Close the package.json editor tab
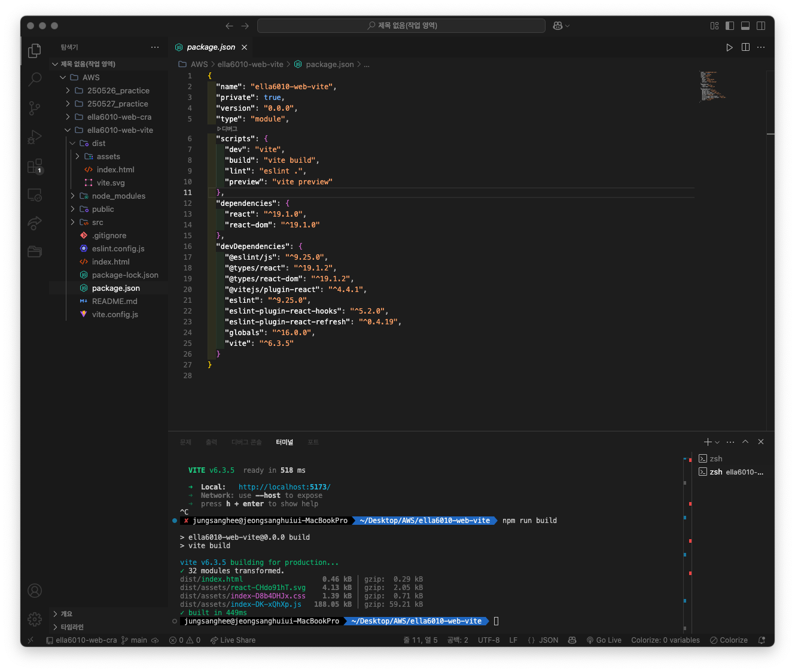Image resolution: width=795 pixels, height=672 pixels. (x=244, y=47)
